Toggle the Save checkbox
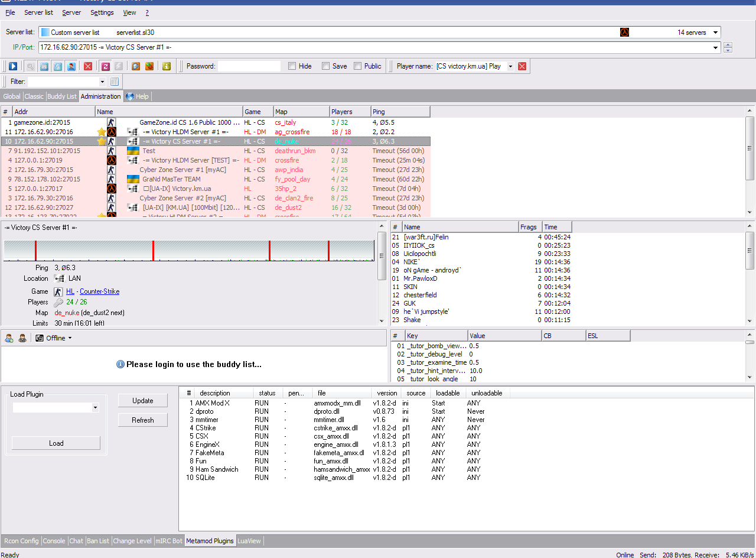 [x=325, y=66]
